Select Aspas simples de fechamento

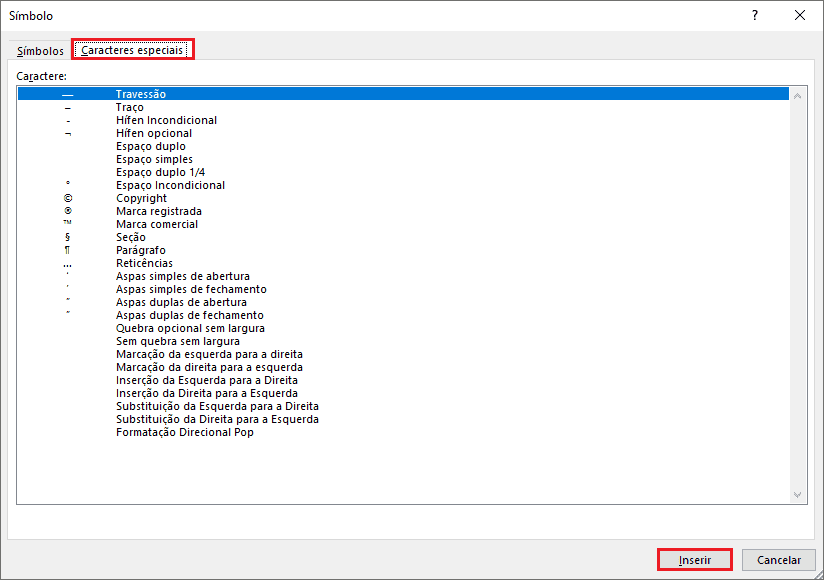pyautogui.click(x=403, y=289)
